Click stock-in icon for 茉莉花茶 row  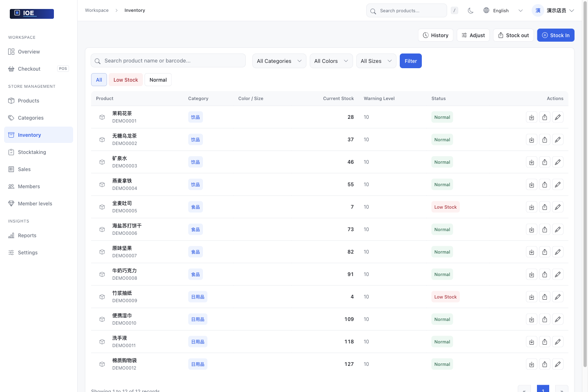[x=532, y=117]
